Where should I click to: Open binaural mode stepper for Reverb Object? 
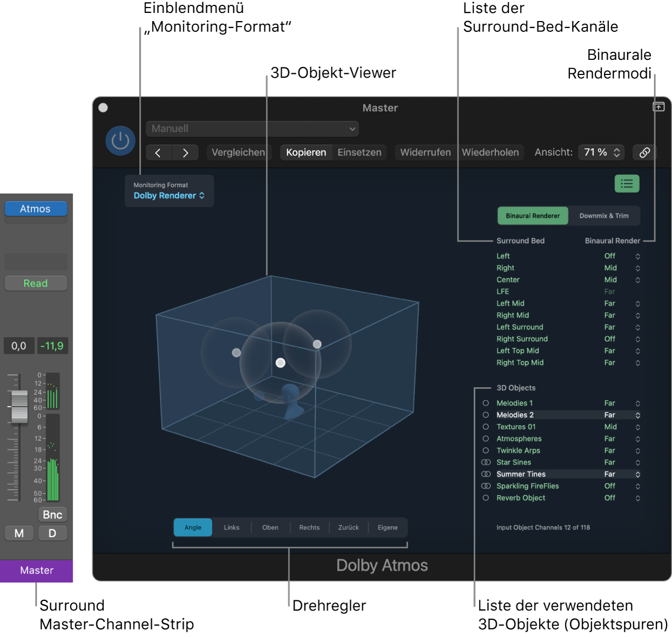pyautogui.click(x=637, y=498)
